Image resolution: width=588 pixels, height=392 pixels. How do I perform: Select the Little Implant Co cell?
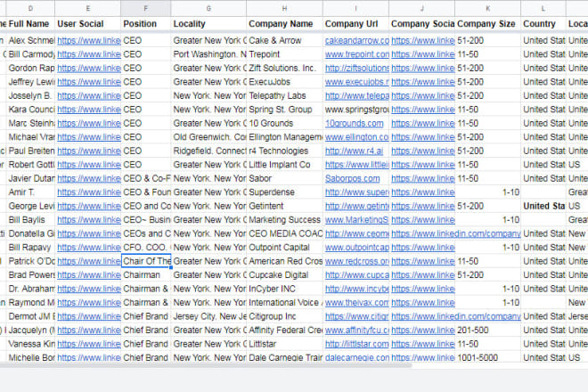click(284, 165)
